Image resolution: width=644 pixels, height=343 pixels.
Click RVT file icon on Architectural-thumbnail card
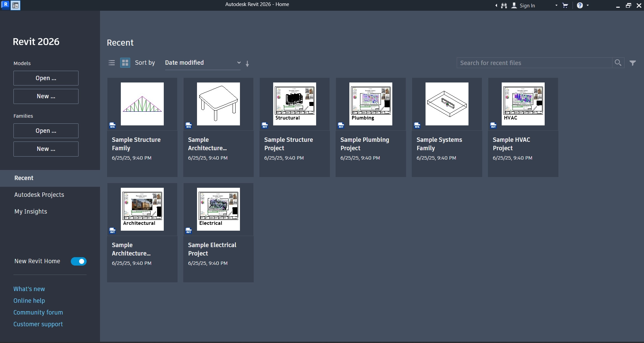(x=112, y=231)
